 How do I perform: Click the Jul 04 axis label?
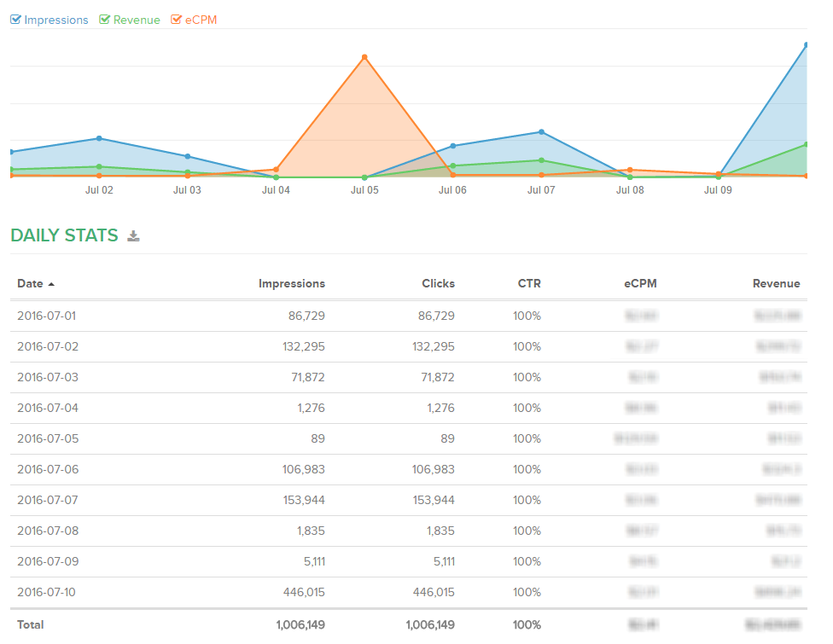click(x=276, y=190)
